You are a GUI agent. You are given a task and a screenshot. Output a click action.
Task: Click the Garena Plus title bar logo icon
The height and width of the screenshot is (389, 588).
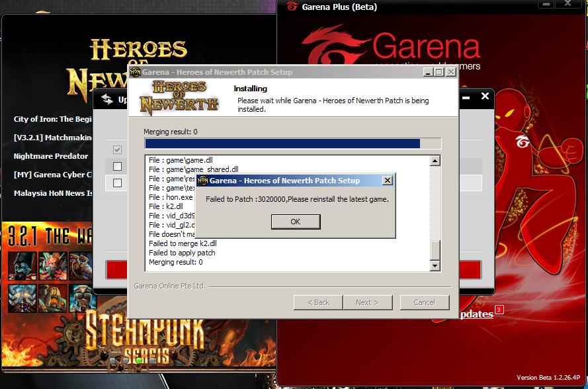click(x=292, y=7)
